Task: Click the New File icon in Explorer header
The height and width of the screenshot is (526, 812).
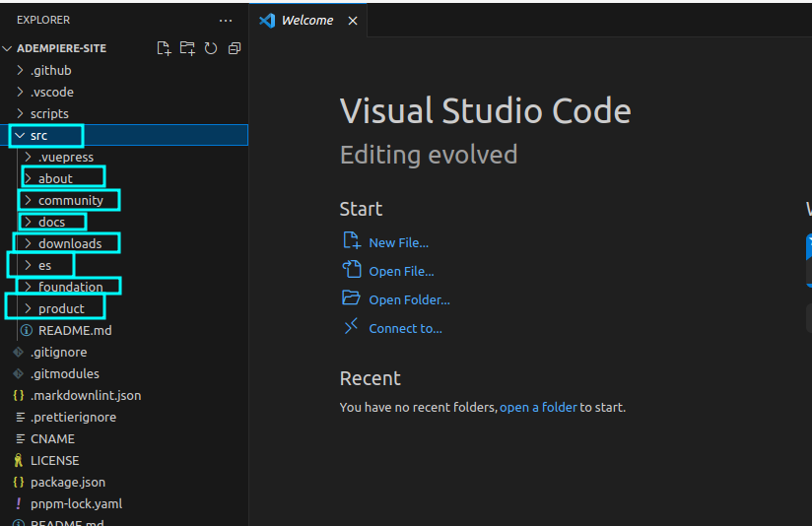Action: [x=164, y=48]
